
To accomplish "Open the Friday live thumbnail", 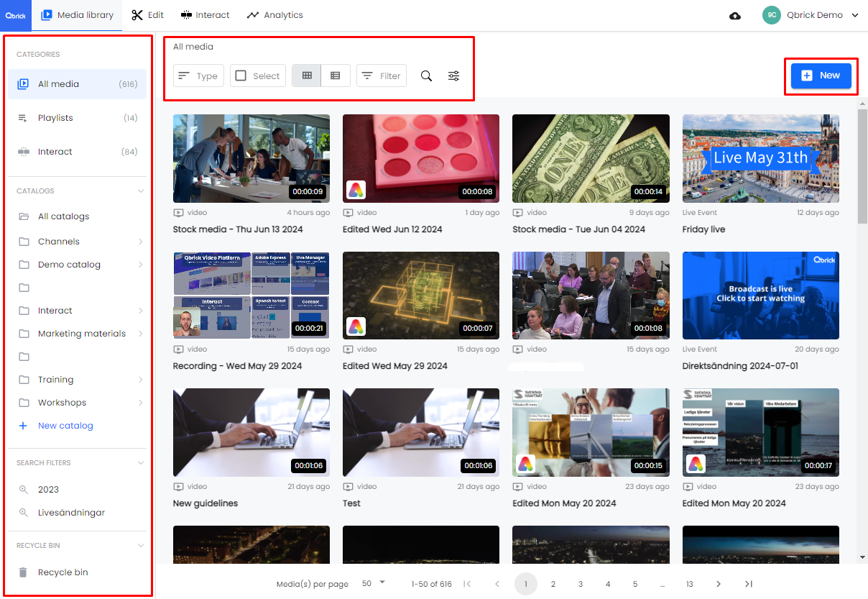I will point(761,158).
